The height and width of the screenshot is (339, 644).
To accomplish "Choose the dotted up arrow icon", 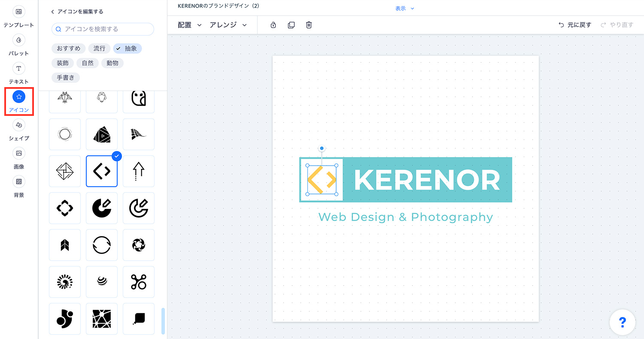I will (139, 171).
